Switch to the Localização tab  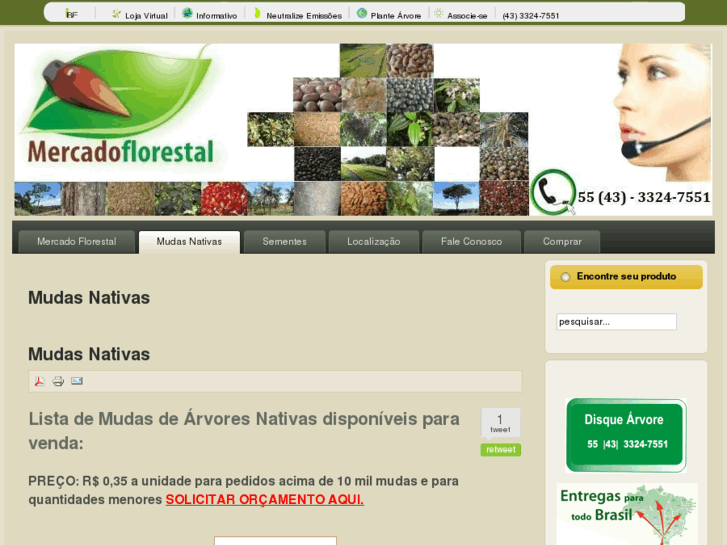(x=374, y=242)
